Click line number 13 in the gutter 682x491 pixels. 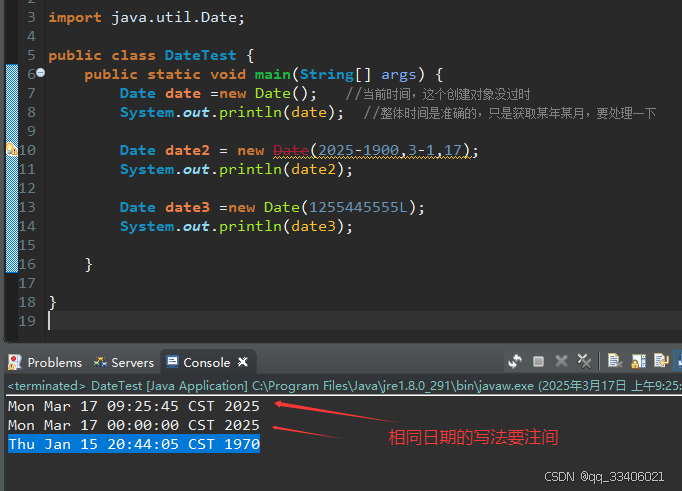point(27,207)
